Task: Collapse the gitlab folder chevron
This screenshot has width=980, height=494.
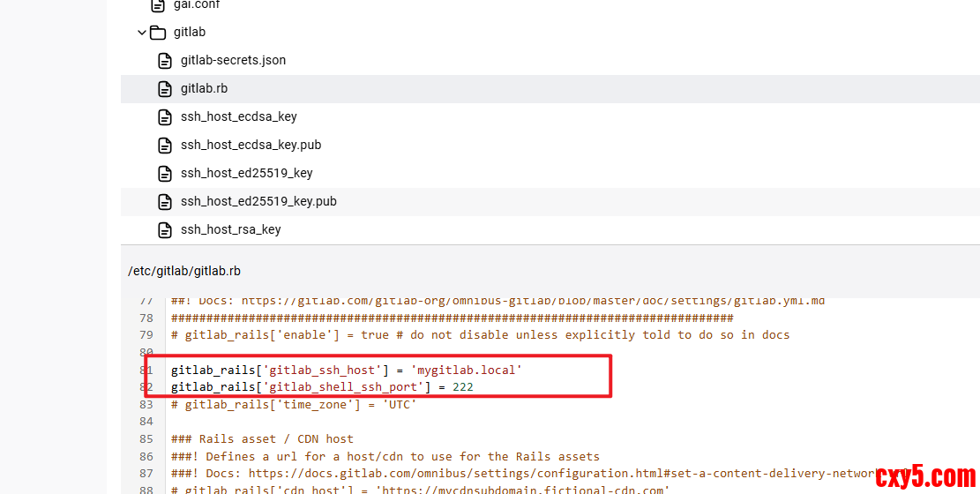Action: pos(141,33)
